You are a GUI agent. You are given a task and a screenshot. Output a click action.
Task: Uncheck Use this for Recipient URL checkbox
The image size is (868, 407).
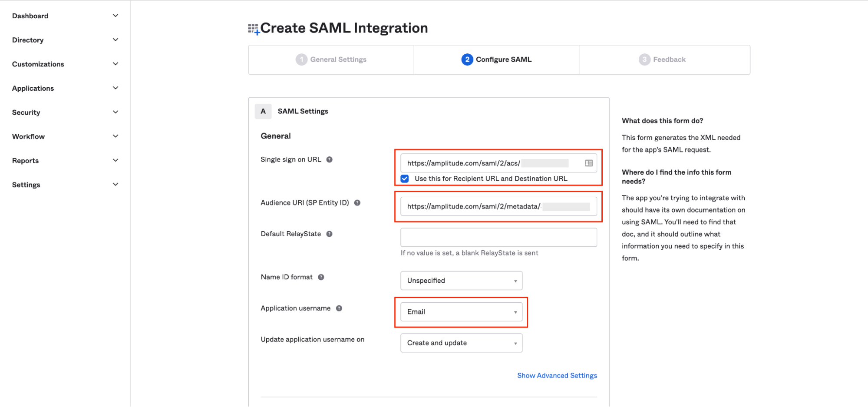(x=405, y=179)
